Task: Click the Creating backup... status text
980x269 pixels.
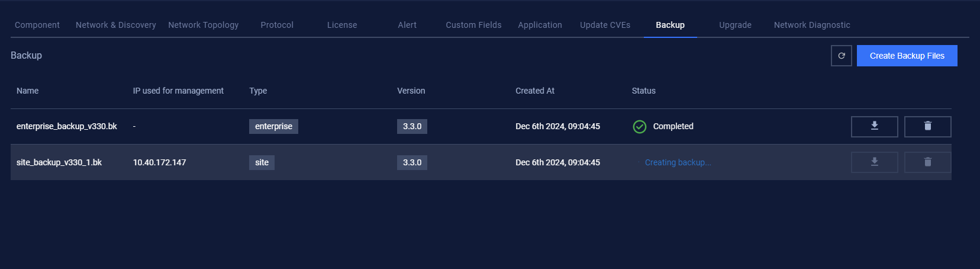Action: (x=678, y=162)
